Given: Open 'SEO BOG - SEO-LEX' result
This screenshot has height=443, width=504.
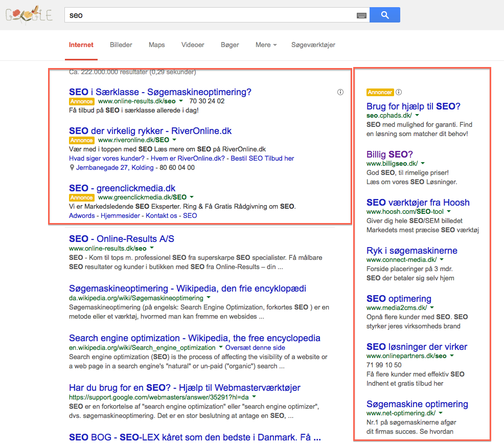Looking at the screenshot, I should [195, 437].
